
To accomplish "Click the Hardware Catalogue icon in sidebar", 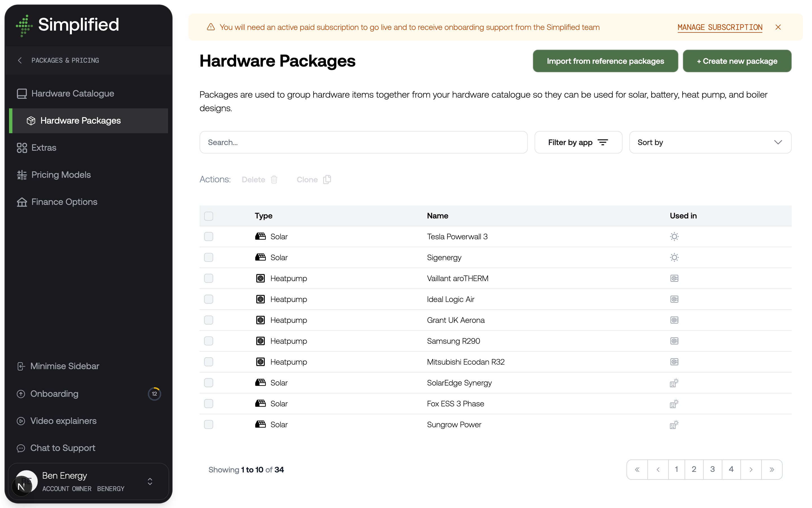I will pyautogui.click(x=22, y=93).
